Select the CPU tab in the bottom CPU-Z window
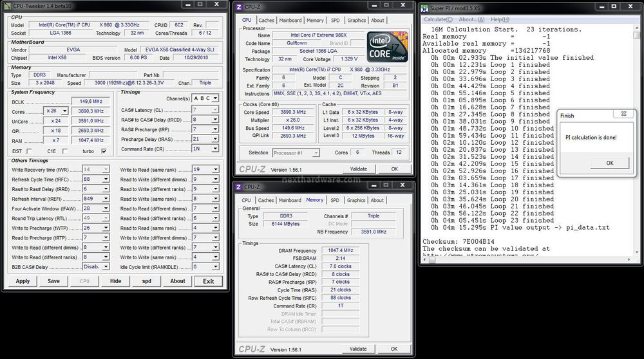Viewport: 644px width, 359px height. tap(247, 200)
